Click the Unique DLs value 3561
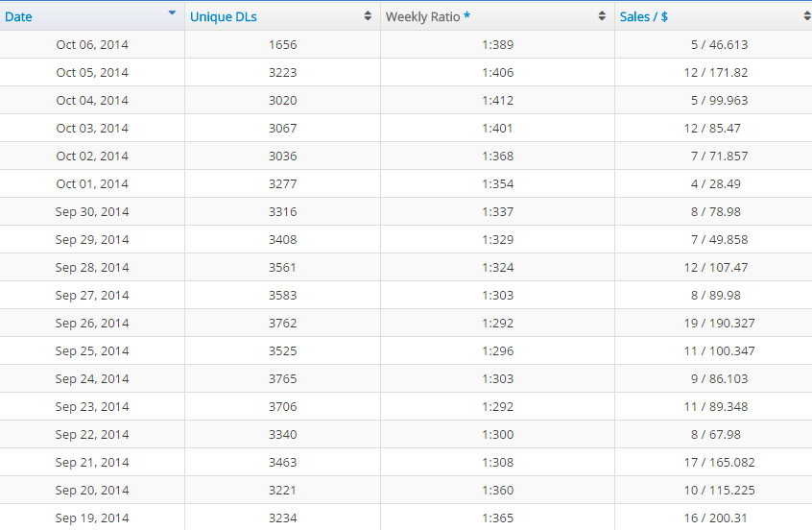 coord(283,267)
